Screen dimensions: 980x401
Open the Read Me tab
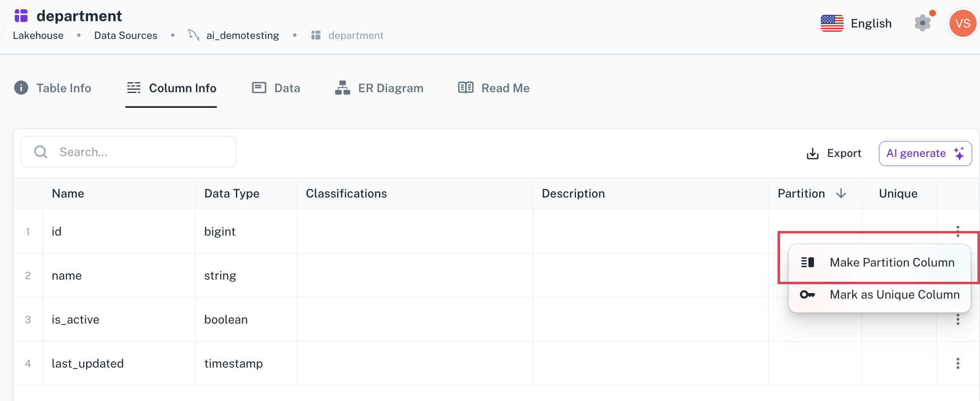tap(494, 88)
